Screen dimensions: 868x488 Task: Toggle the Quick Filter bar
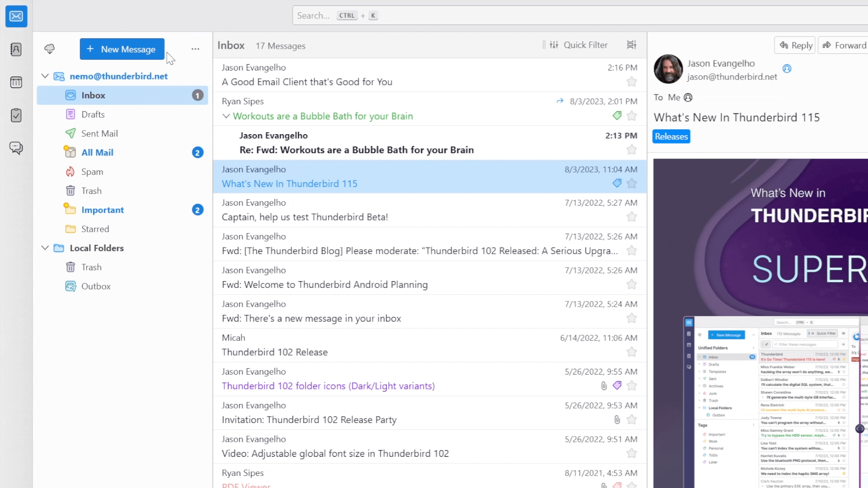[579, 45]
